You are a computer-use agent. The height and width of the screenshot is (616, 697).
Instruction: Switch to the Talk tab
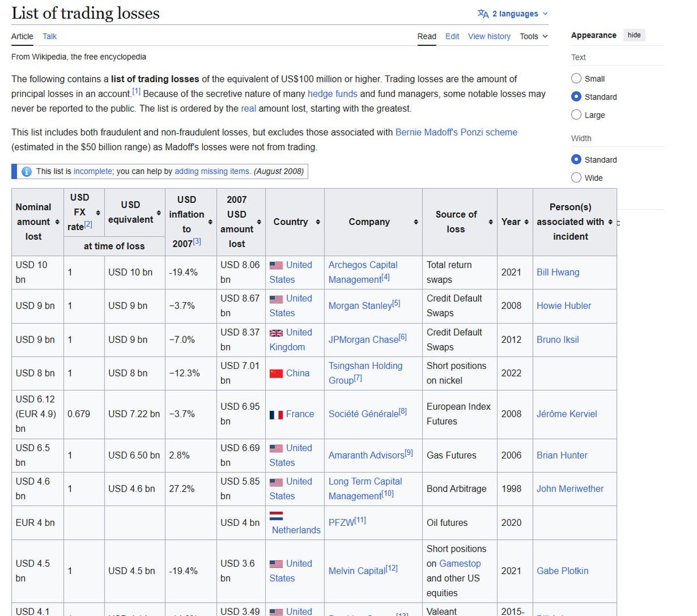click(49, 37)
